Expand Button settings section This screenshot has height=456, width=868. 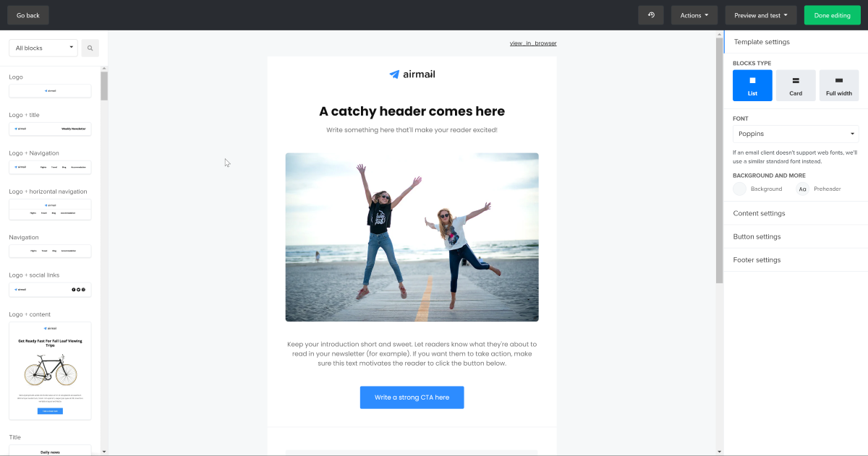point(796,236)
